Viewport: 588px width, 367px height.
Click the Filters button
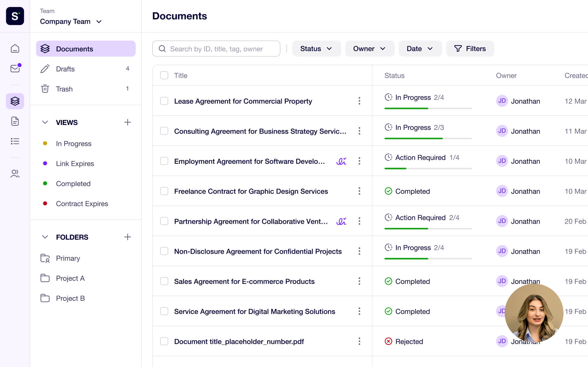click(x=470, y=48)
